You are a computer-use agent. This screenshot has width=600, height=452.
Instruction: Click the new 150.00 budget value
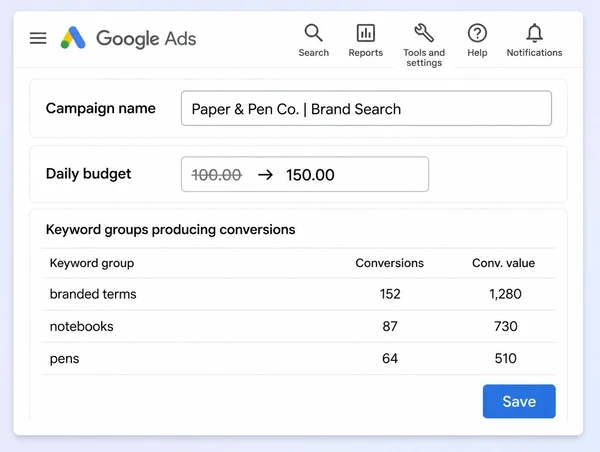310,175
